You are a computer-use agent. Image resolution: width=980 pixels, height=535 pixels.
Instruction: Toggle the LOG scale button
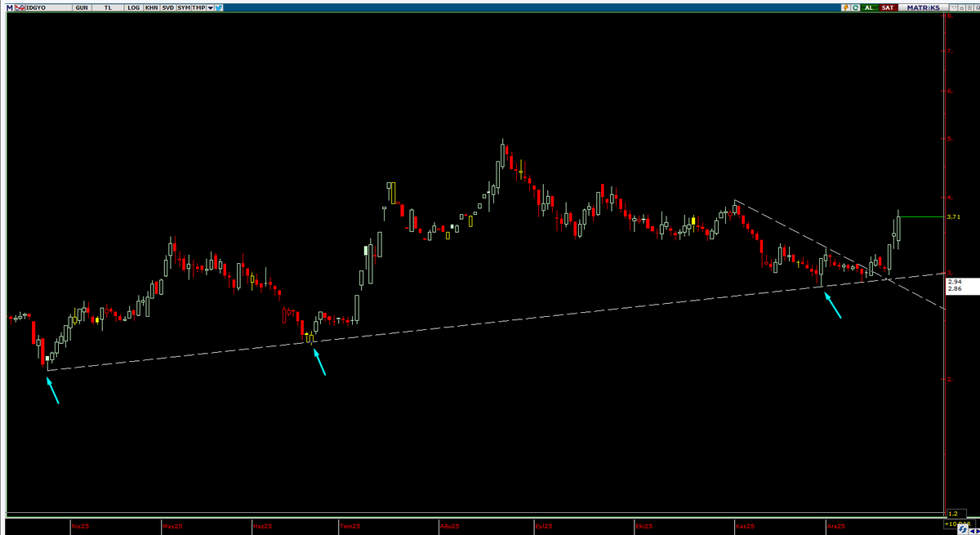click(134, 8)
